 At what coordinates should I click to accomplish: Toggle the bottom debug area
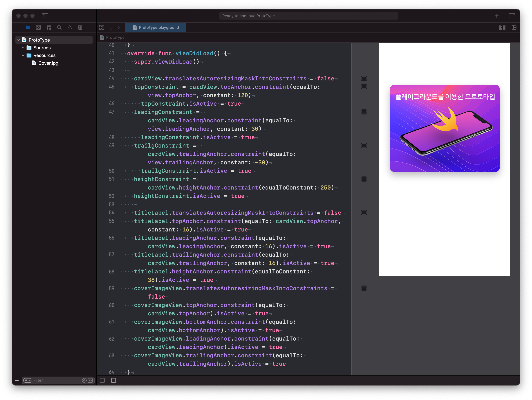click(103, 380)
